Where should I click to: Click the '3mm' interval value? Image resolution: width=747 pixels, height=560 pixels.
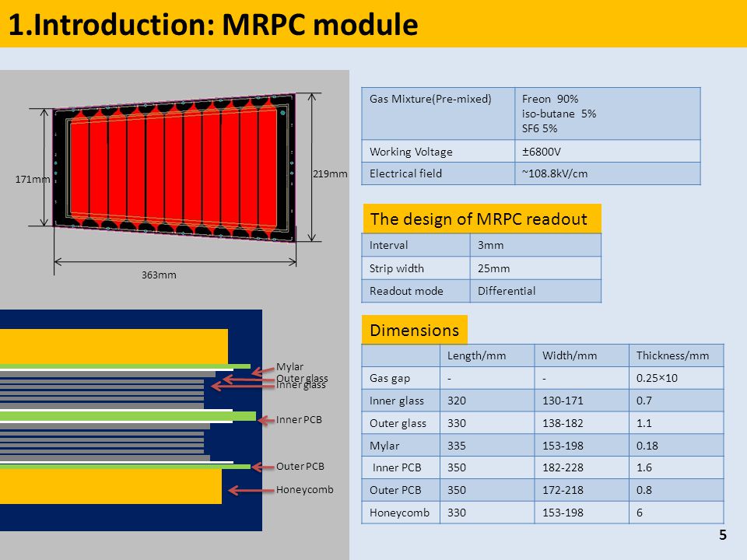pos(491,245)
